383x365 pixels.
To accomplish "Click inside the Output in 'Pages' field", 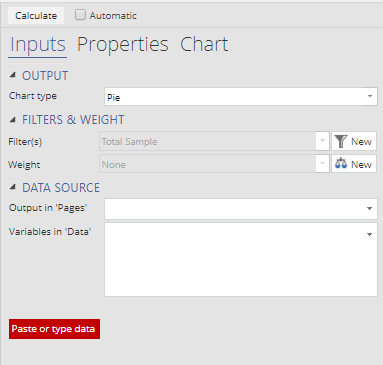I will [241, 209].
